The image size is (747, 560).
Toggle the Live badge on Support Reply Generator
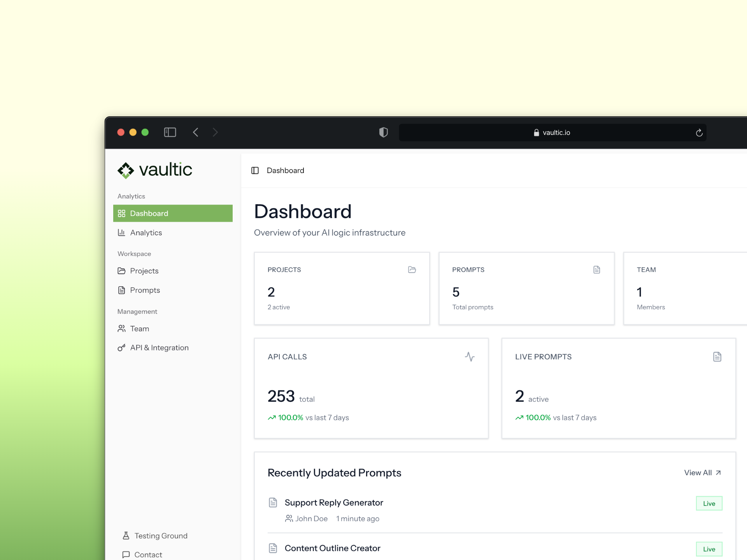click(x=709, y=503)
